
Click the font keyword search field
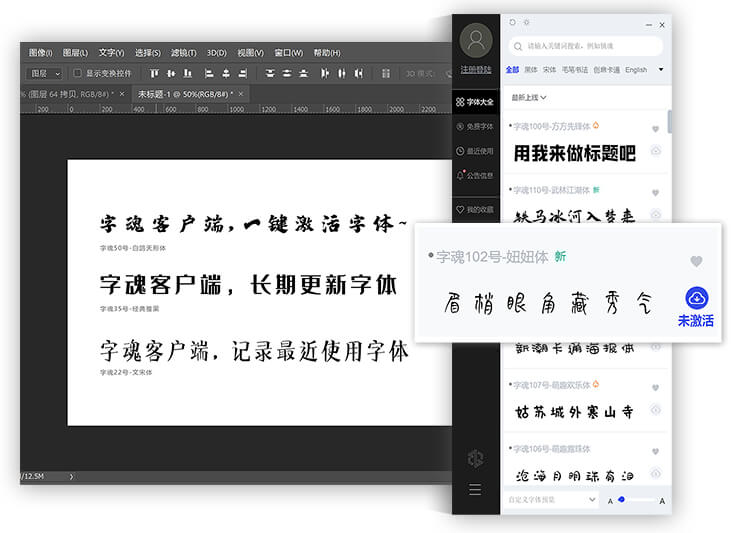[x=590, y=46]
